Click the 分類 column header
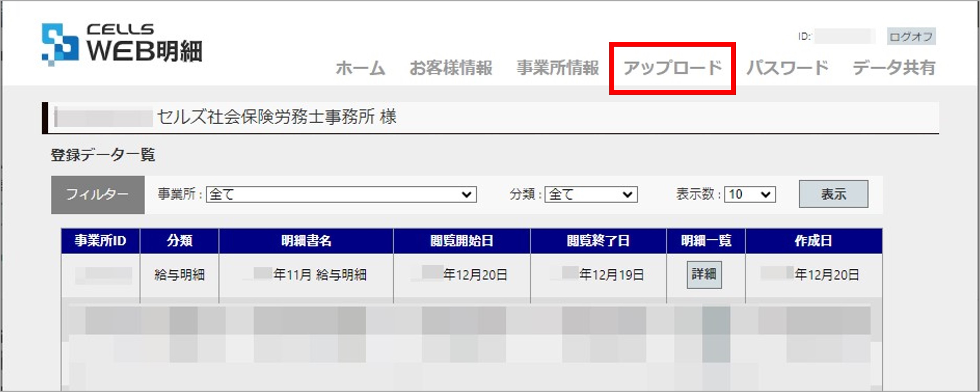This screenshot has width=980, height=392. [179, 241]
